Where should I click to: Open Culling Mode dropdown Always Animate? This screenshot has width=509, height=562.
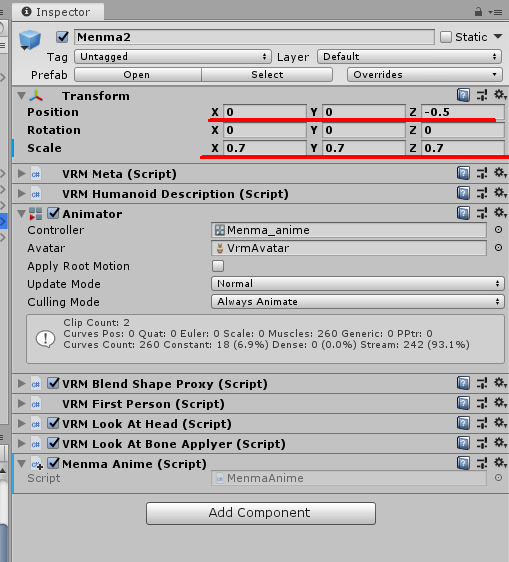click(358, 301)
